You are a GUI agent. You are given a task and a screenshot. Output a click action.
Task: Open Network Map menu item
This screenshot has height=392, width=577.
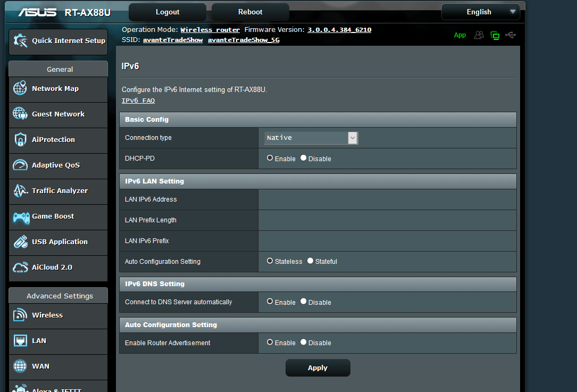pos(58,89)
